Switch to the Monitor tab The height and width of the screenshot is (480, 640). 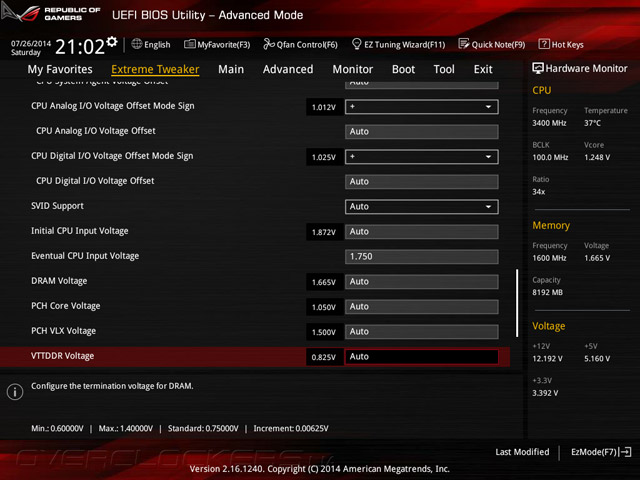coord(353,69)
